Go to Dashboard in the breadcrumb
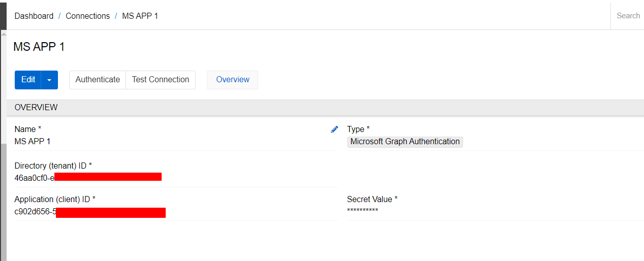The image size is (644, 261). [34, 16]
